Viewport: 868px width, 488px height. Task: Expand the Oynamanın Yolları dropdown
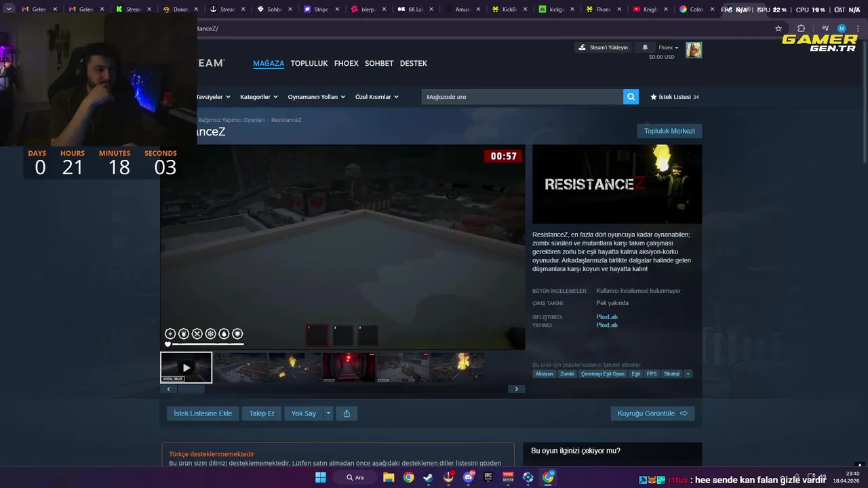(317, 97)
